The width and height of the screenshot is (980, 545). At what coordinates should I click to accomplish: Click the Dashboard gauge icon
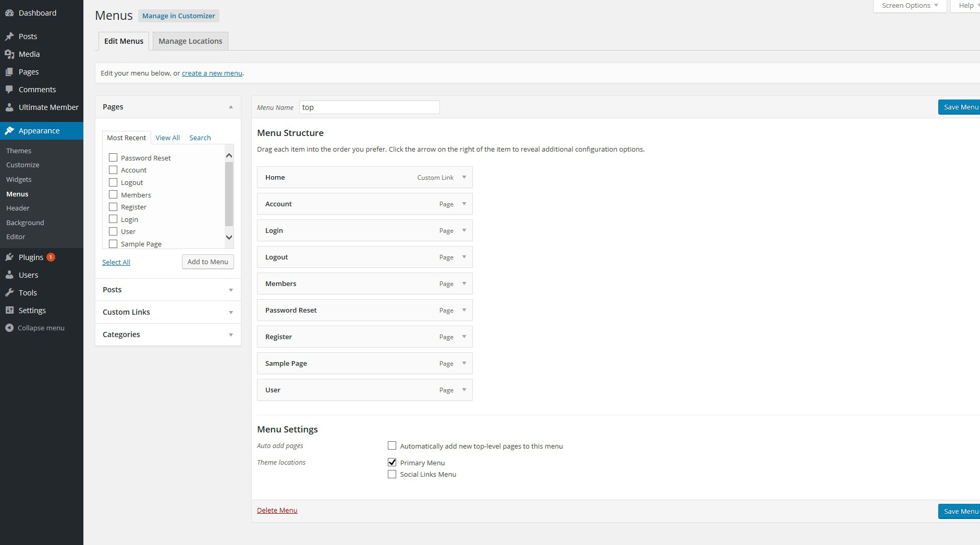pyautogui.click(x=9, y=13)
